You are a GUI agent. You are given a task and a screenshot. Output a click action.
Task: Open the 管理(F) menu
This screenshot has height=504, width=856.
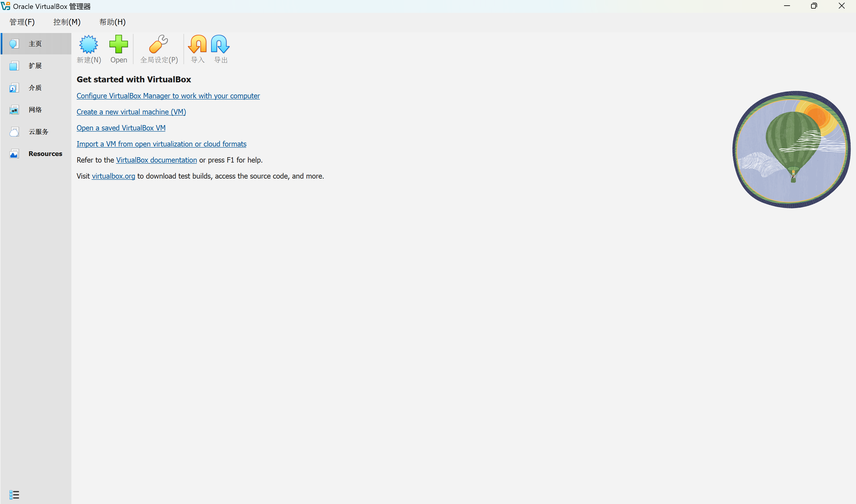[22, 22]
